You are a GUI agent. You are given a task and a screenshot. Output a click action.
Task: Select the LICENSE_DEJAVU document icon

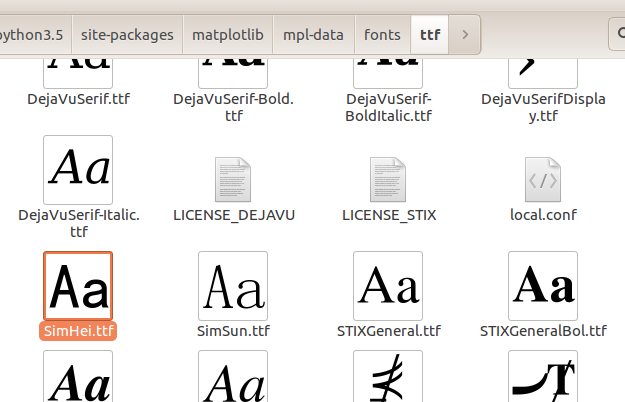pyautogui.click(x=233, y=179)
